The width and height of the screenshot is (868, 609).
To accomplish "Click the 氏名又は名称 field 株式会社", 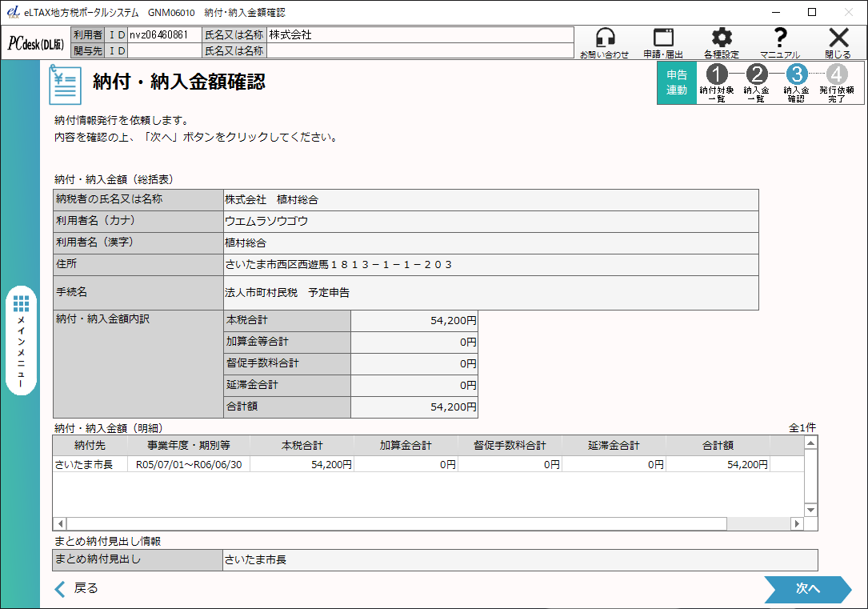I will pyautogui.click(x=420, y=35).
